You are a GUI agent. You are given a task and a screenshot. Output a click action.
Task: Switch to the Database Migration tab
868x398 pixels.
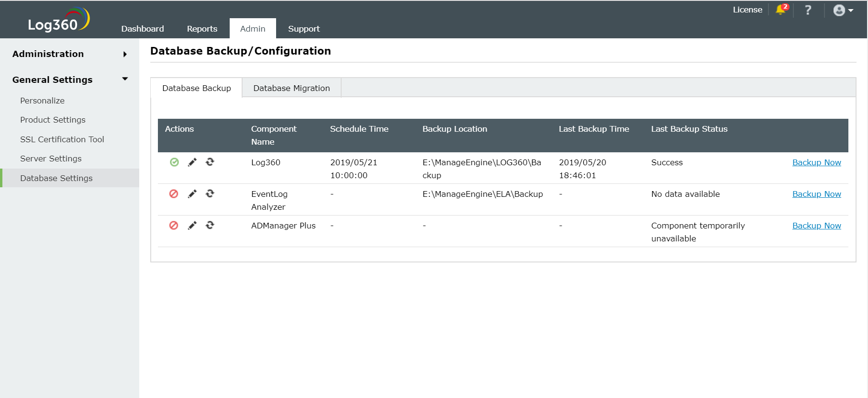pos(291,88)
